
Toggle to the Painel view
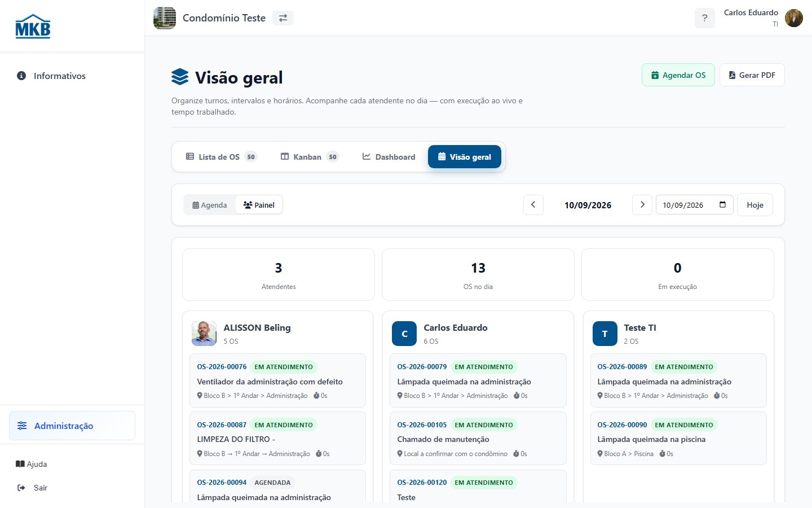[x=259, y=205]
